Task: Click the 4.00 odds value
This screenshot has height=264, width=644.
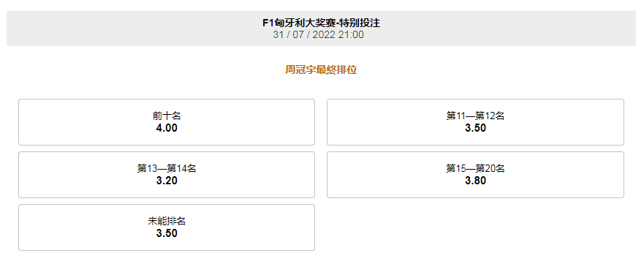Action: (167, 128)
